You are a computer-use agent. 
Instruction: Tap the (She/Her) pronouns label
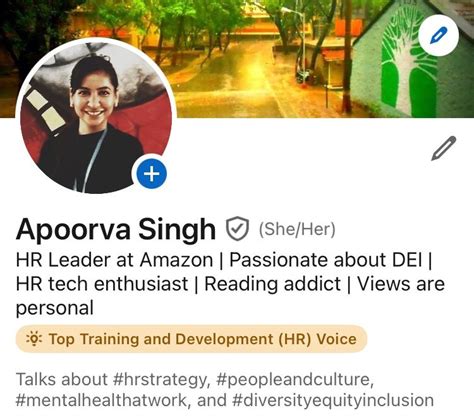pyautogui.click(x=297, y=229)
